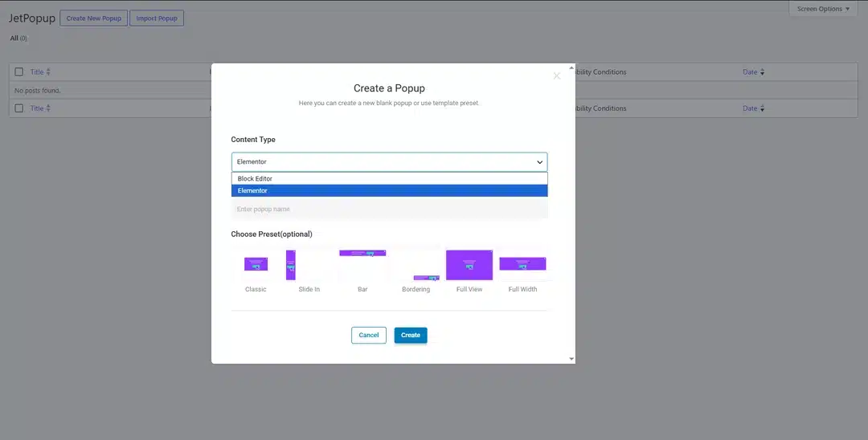Click the "No posts found." text
Screen dimensions: 868x440
[38, 90]
